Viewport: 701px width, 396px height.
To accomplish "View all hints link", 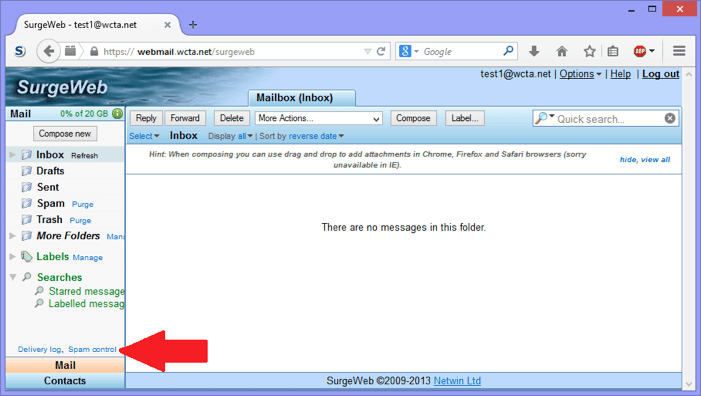I will point(655,160).
